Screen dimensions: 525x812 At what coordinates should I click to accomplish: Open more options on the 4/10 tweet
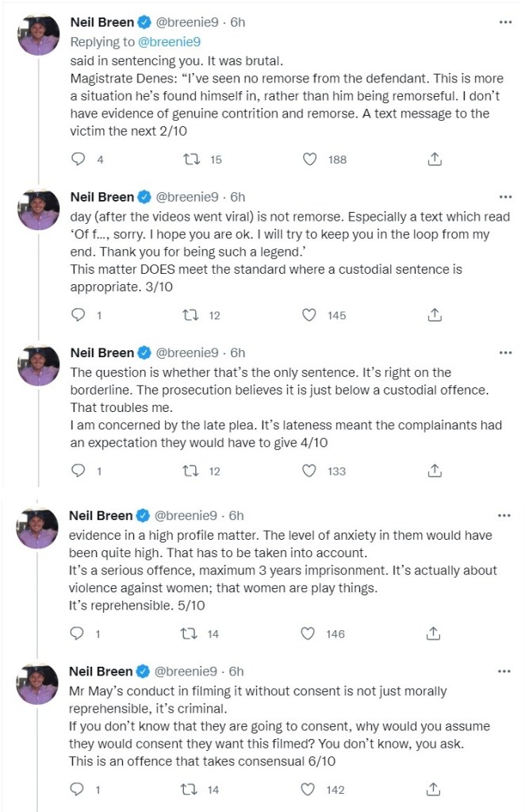click(x=505, y=352)
